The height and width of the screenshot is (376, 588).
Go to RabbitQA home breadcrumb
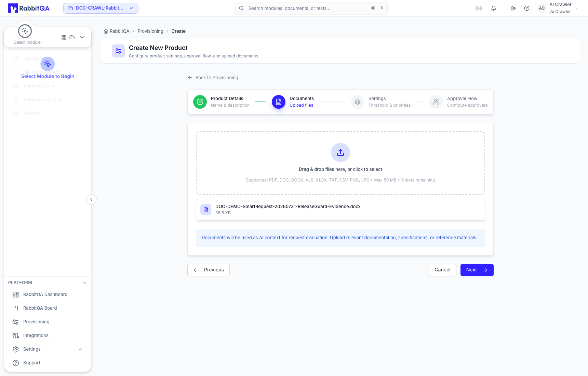[117, 31]
